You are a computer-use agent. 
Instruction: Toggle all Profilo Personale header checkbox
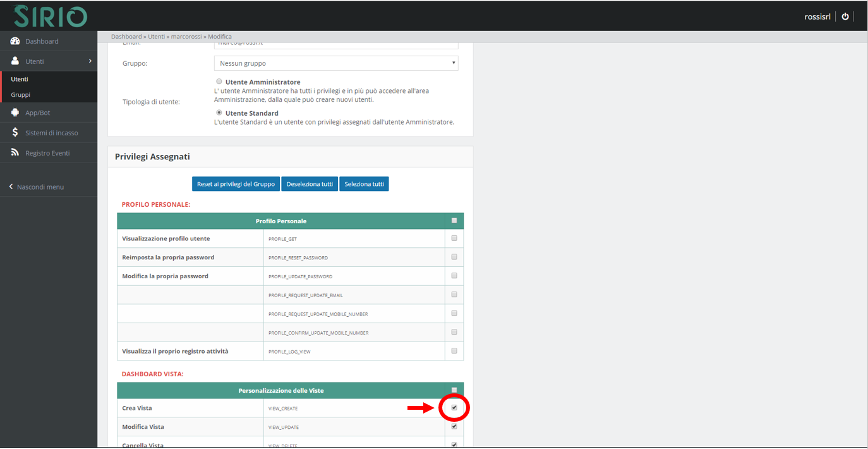(x=454, y=221)
